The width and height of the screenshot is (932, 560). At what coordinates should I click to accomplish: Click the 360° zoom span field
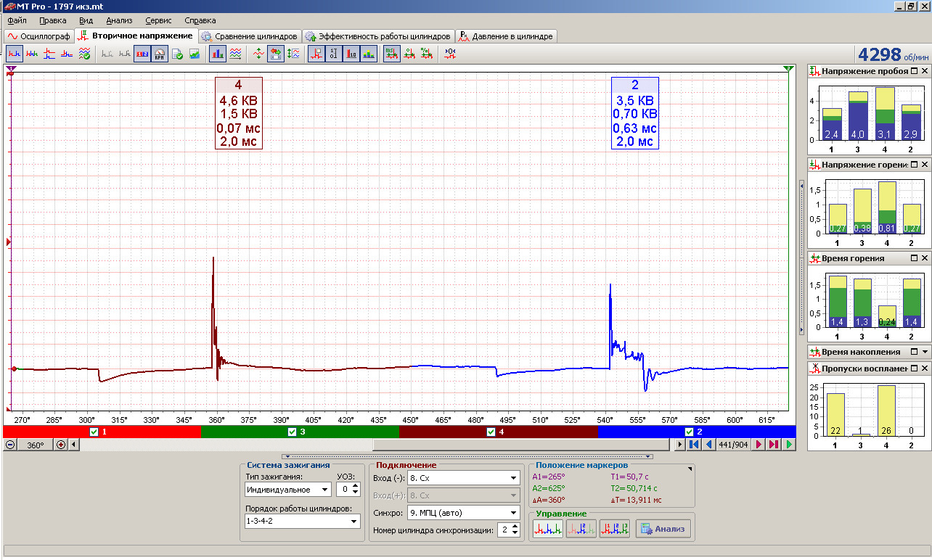(x=35, y=445)
